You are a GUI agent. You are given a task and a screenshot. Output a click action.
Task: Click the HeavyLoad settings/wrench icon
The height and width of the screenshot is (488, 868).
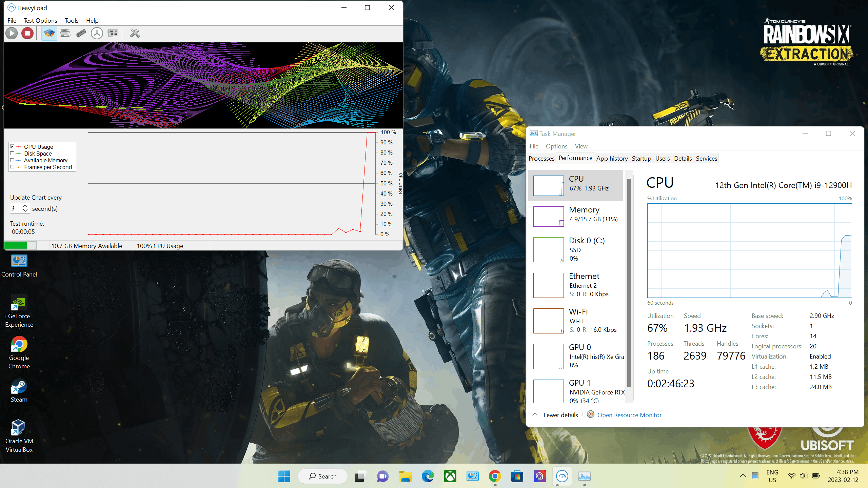coord(134,33)
